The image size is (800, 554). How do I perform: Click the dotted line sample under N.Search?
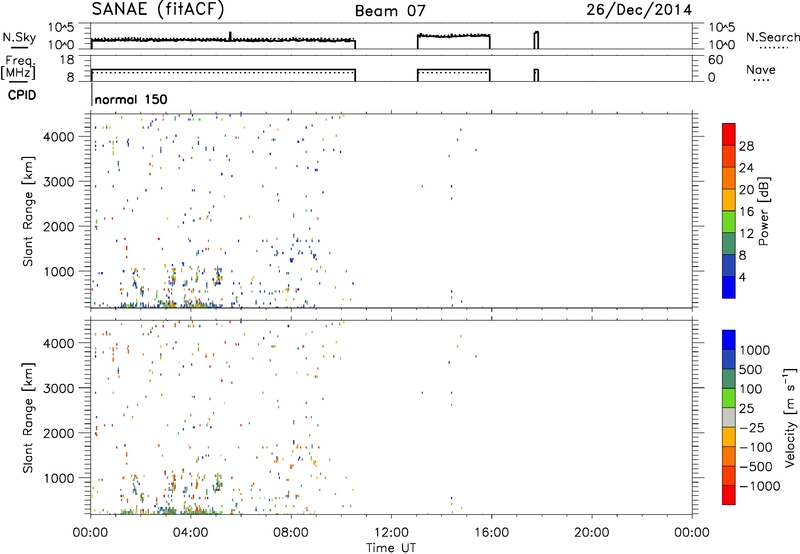click(774, 48)
